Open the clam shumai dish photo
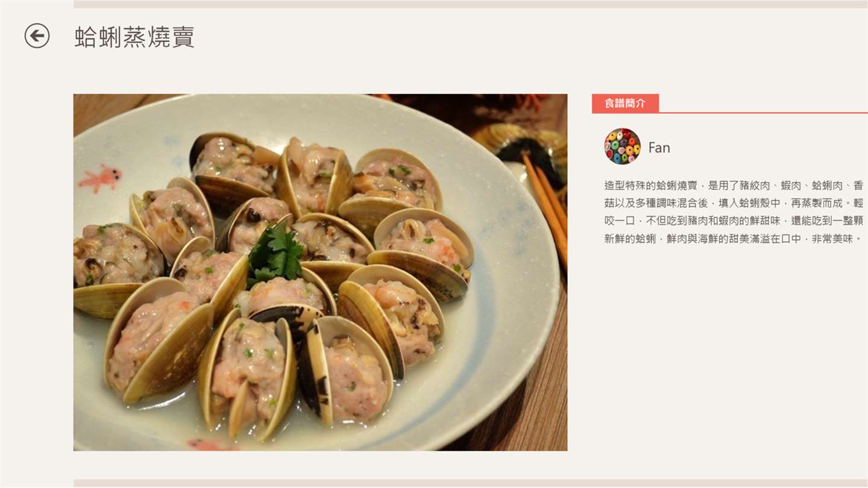 [320, 272]
